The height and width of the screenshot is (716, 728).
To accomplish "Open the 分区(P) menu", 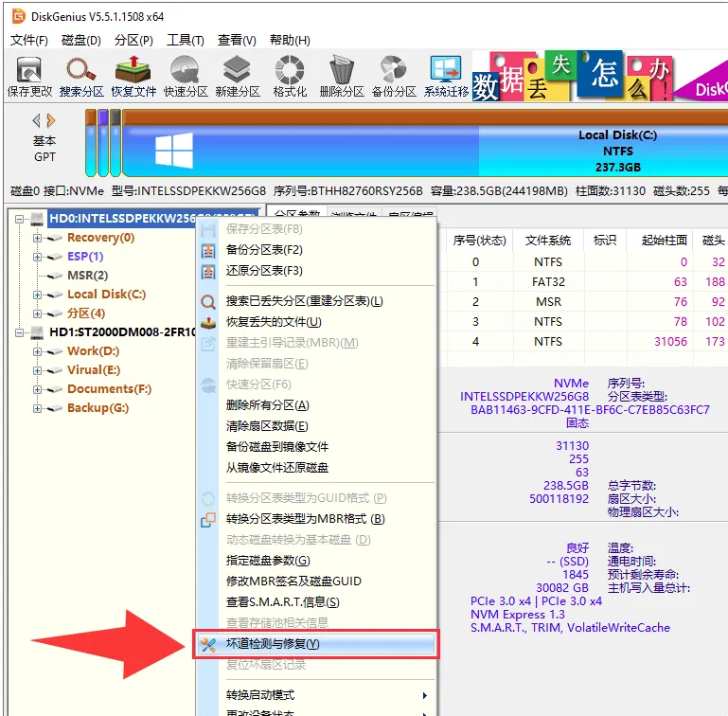I will pos(133,41).
